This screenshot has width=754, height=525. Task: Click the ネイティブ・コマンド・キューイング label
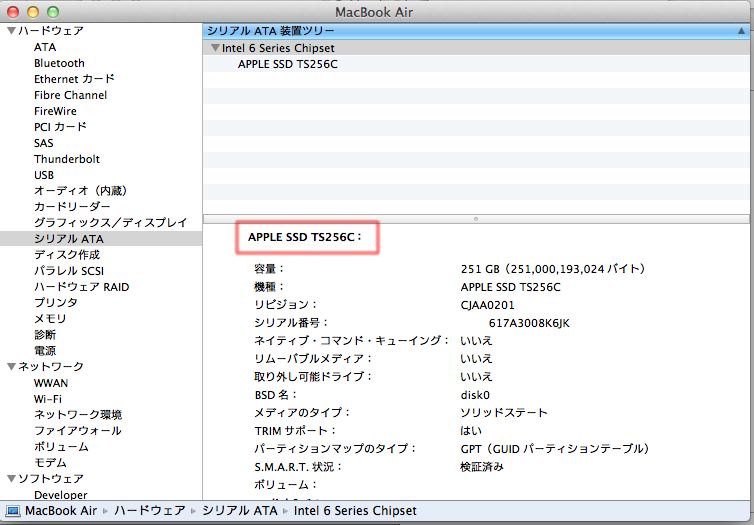click(x=352, y=340)
